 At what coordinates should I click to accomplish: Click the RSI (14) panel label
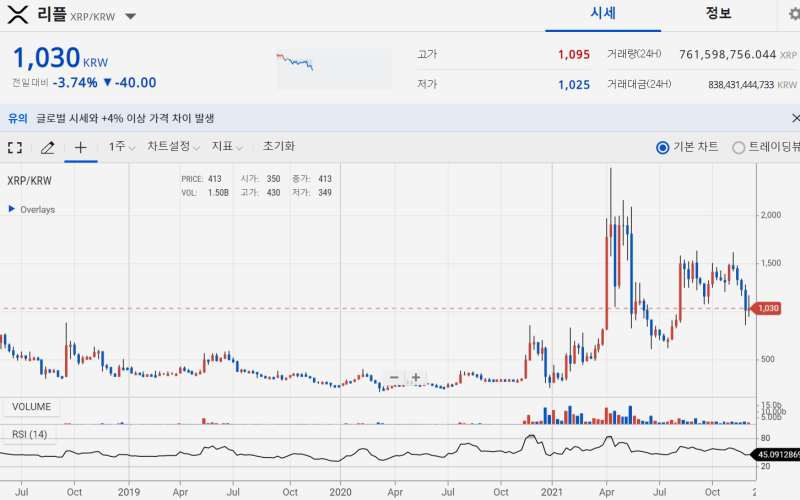point(30,434)
